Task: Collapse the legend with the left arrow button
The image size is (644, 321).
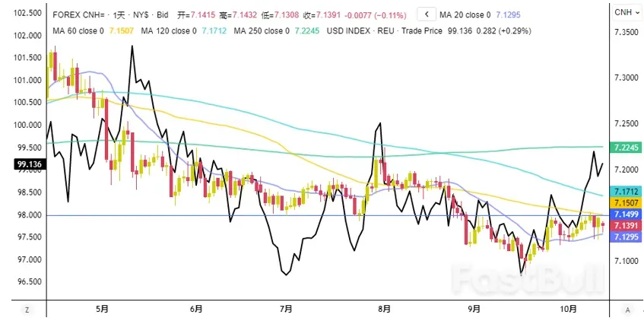Action: click(x=428, y=14)
